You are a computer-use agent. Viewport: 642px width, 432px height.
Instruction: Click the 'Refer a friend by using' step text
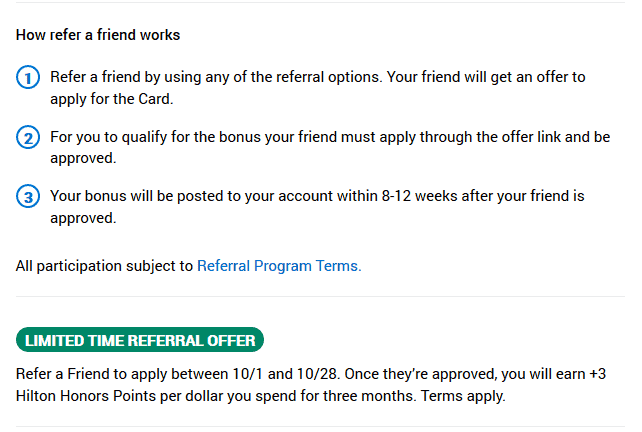point(318,88)
